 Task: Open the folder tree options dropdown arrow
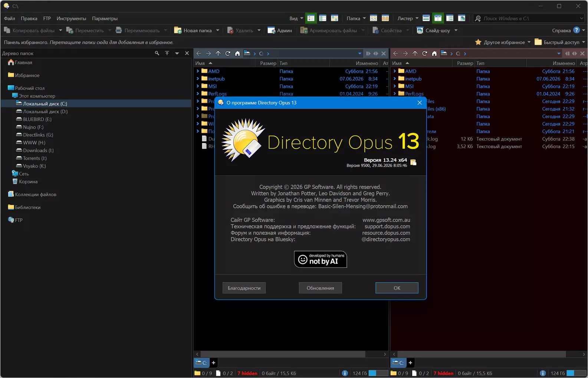pos(177,53)
